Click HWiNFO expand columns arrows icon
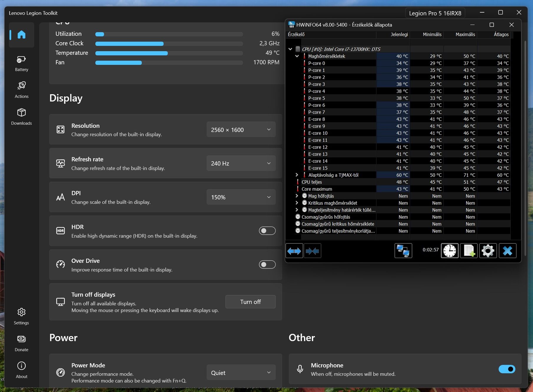Viewport: 533px width, 392px height. [x=294, y=251]
